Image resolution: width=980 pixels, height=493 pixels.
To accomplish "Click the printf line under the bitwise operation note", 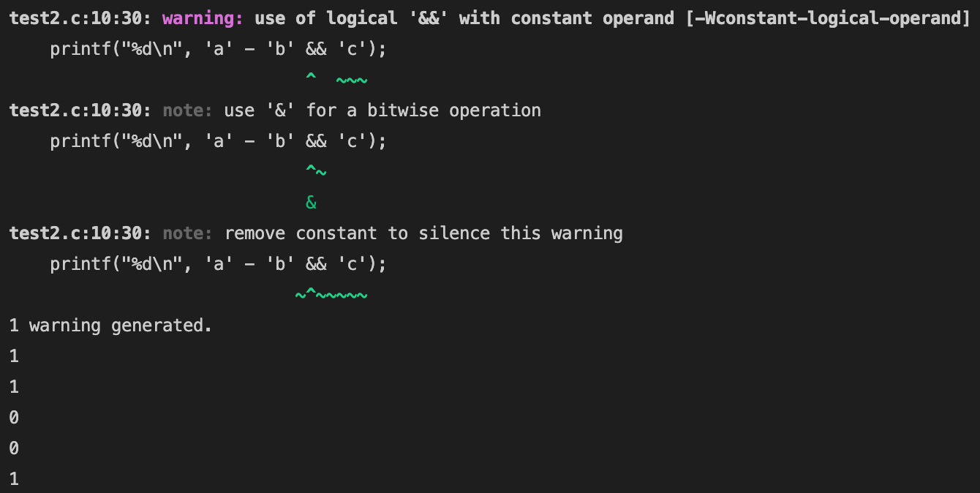I will [x=218, y=141].
